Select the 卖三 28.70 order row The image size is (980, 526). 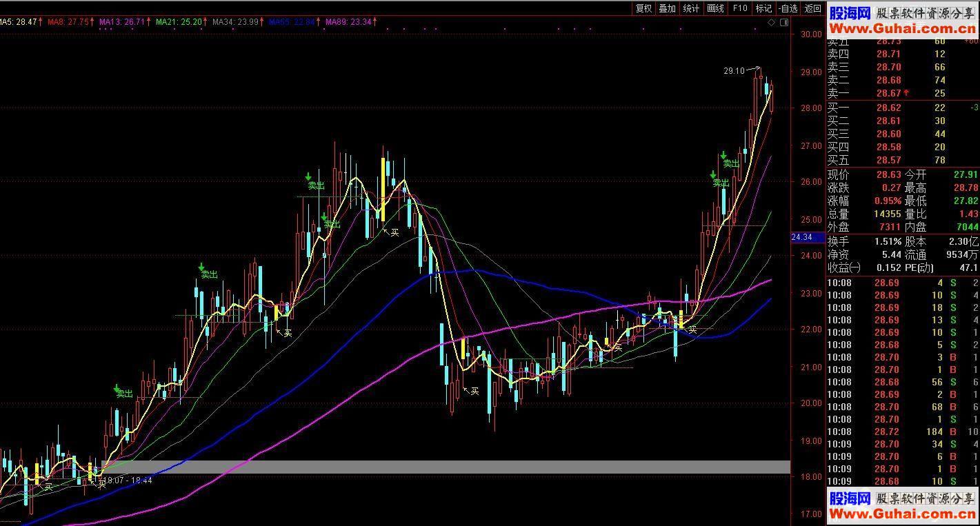pos(903,67)
